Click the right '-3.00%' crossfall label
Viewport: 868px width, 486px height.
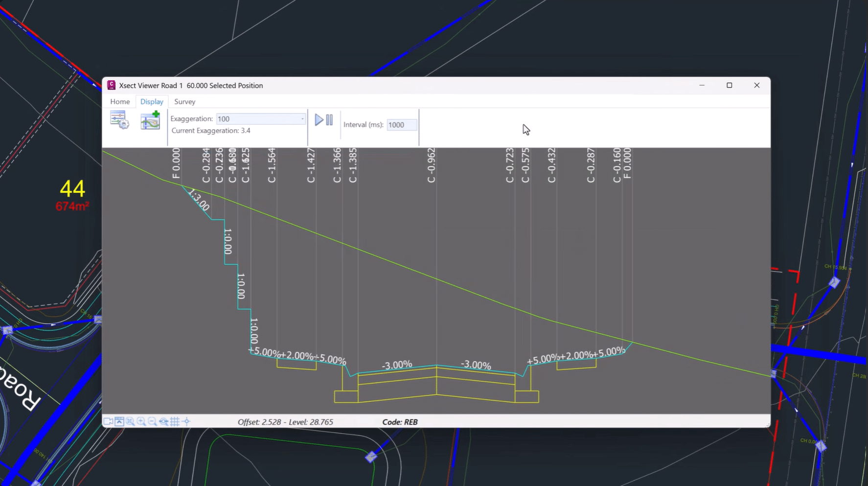pos(476,365)
